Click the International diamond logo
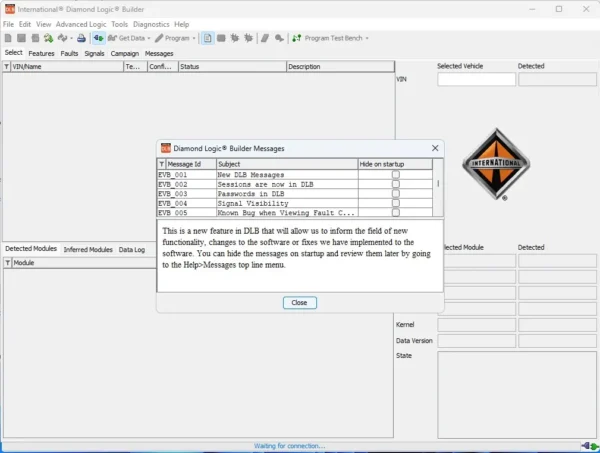The width and height of the screenshot is (600, 453). coord(496,164)
